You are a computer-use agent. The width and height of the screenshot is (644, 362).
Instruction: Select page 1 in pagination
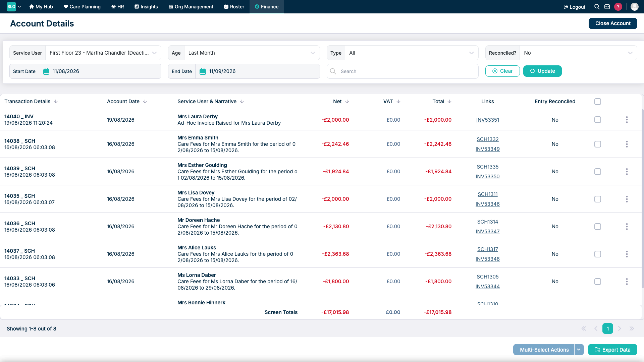coord(607,328)
